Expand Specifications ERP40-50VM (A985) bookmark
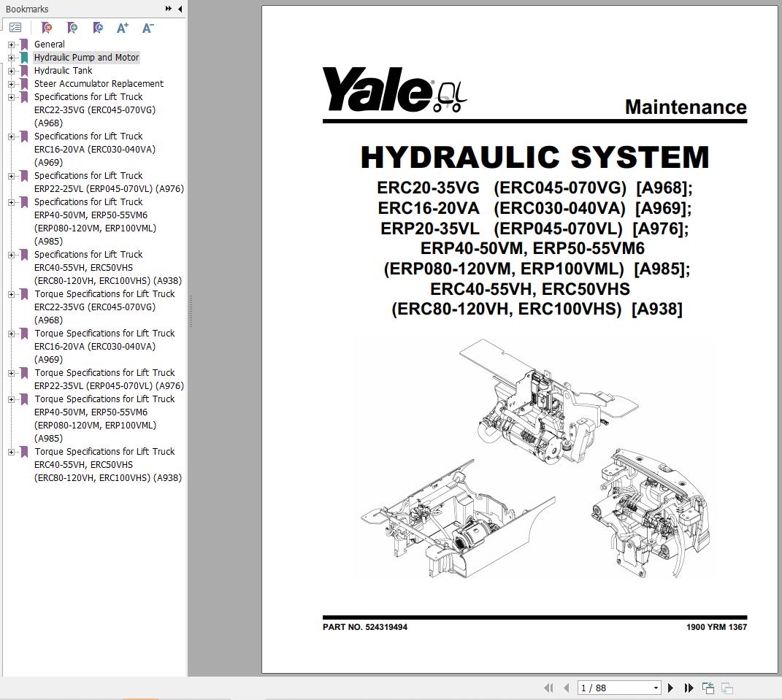This screenshot has height=700, width=782. click(11, 202)
